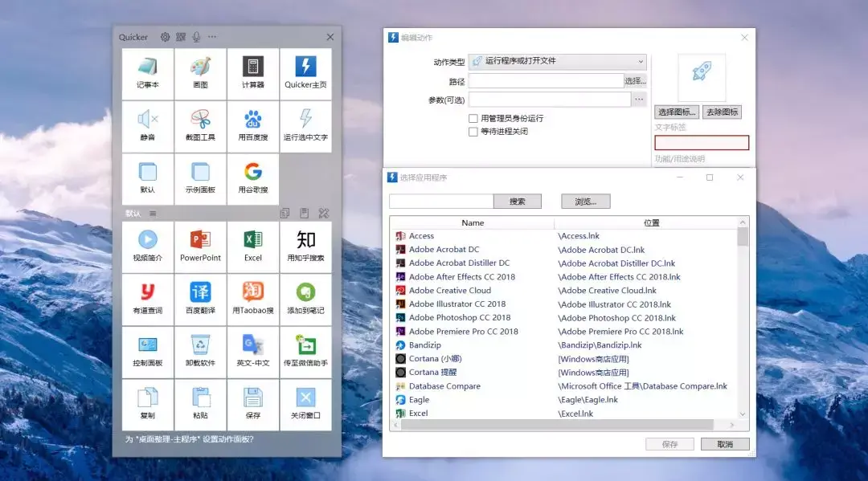Click the search box in 选择应用程序

(x=441, y=202)
